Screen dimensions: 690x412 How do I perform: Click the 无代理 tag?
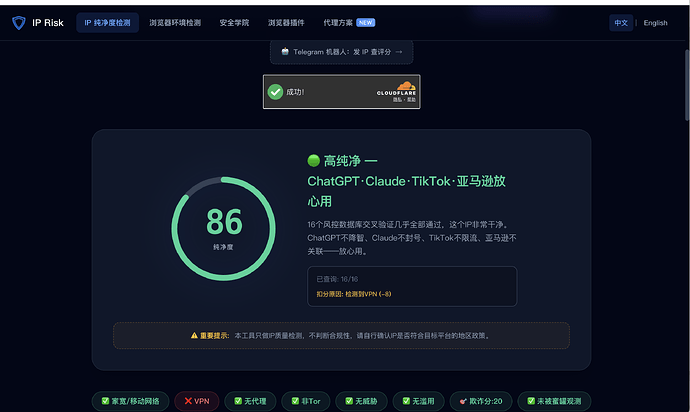point(250,401)
